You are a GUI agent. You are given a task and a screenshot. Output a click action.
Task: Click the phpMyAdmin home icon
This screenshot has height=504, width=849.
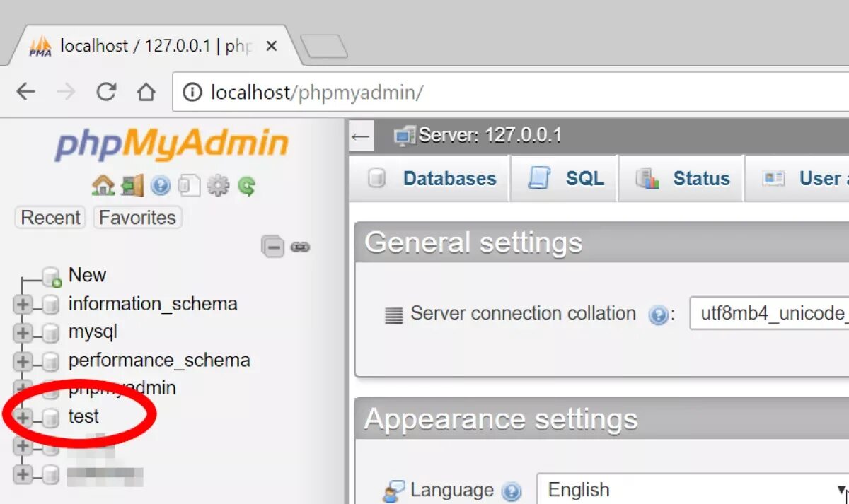click(103, 186)
